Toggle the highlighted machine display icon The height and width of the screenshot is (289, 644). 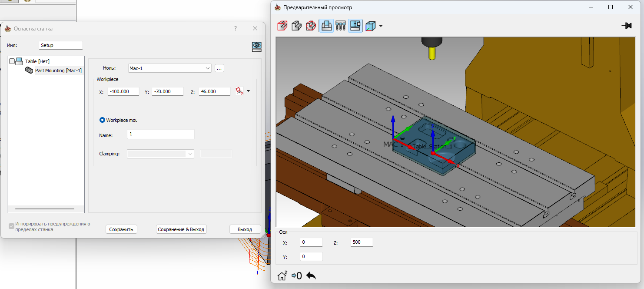[x=355, y=26]
